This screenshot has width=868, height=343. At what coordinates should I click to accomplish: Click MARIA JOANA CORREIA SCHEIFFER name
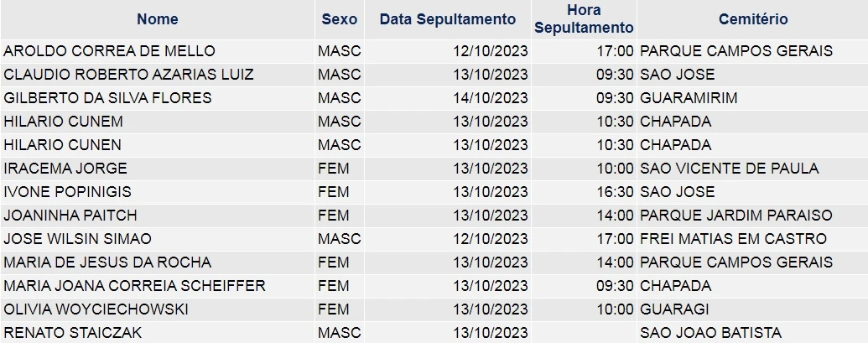tap(135, 286)
